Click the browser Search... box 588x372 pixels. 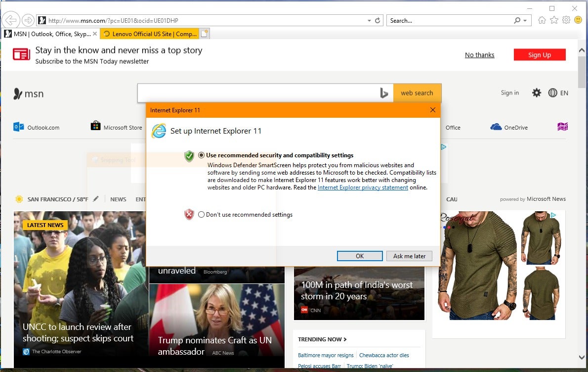coord(450,20)
